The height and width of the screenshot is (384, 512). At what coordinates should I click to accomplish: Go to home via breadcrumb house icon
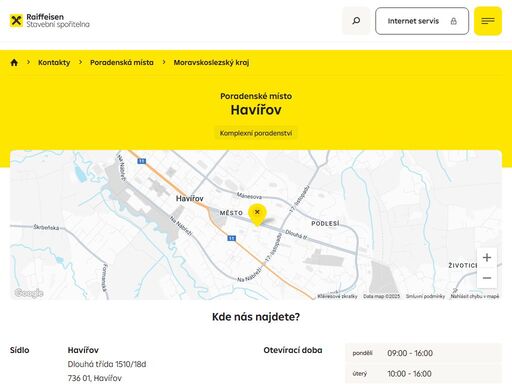click(14, 62)
